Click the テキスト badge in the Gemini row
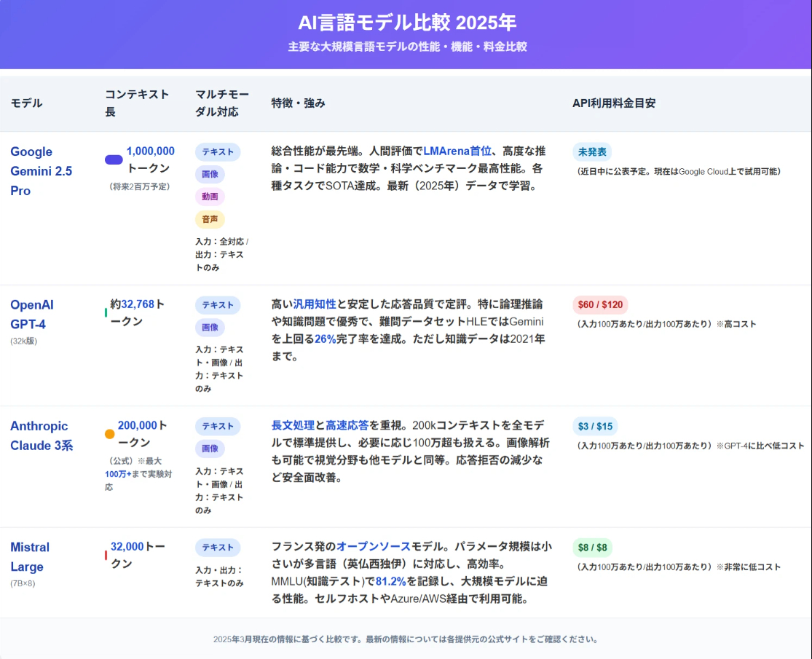The image size is (812, 659). [218, 151]
